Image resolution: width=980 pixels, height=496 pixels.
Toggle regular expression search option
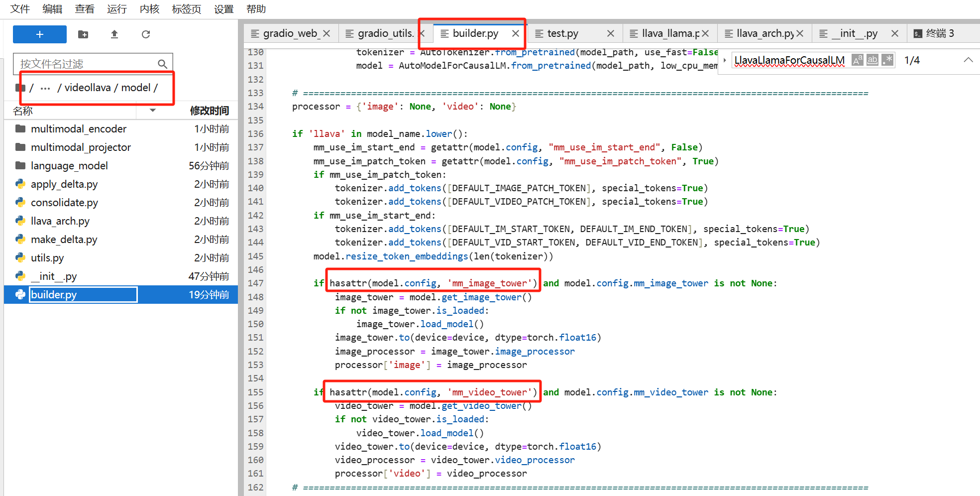tap(887, 60)
